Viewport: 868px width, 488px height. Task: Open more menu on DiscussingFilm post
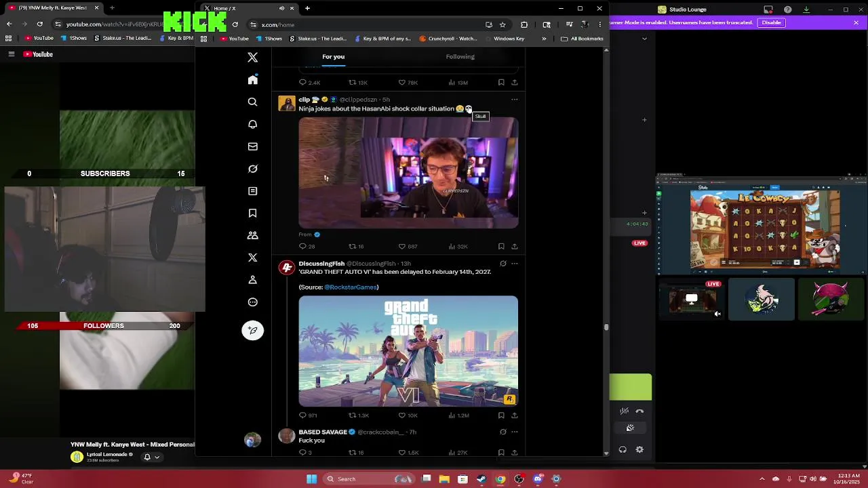[x=514, y=264]
